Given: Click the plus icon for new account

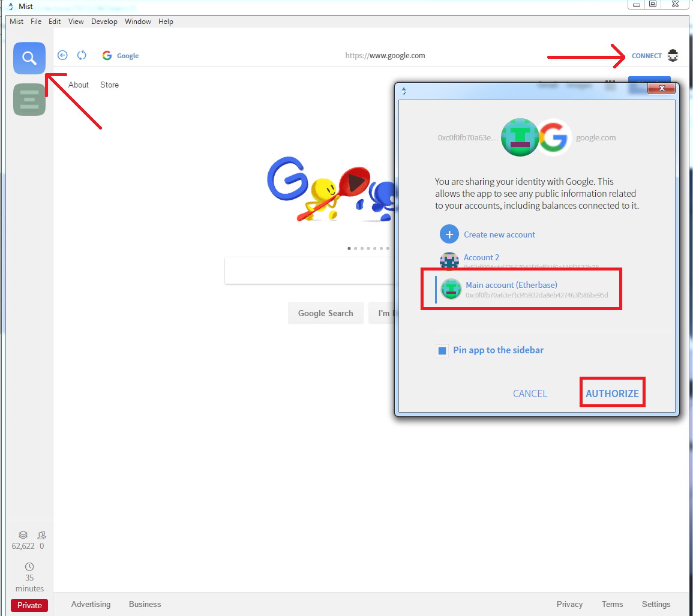Looking at the screenshot, I should 449,234.
